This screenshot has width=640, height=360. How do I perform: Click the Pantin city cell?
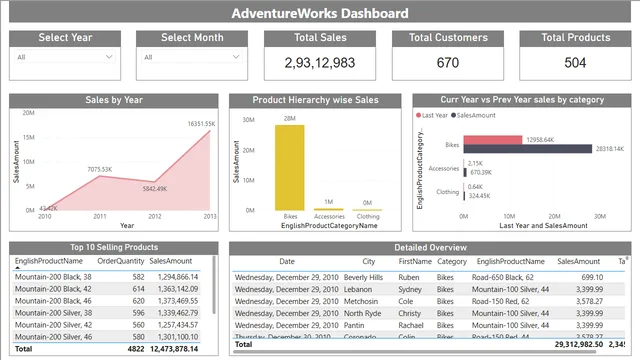(x=354, y=325)
